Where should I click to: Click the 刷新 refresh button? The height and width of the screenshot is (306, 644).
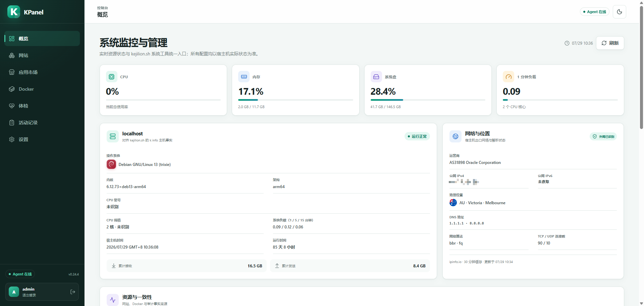[610, 43]
